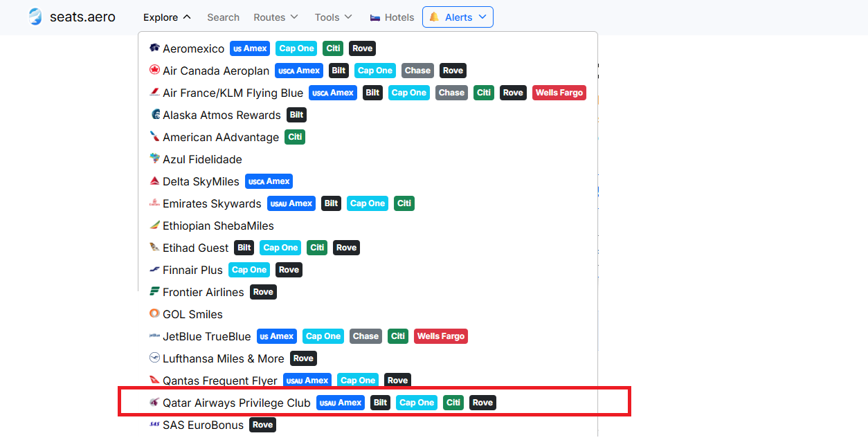Go to Finnair Plus program
The height and width of the screenshot is (440, 868).
click(x=192, y=270)
